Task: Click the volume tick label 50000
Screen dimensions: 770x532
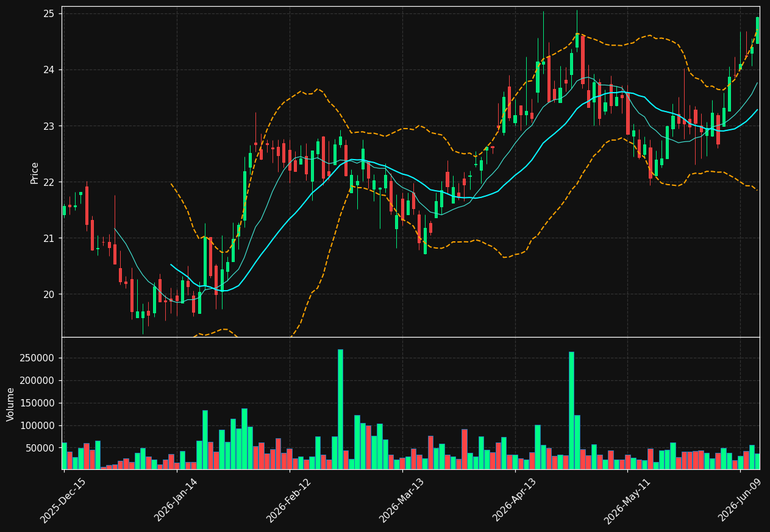Action: pyautogui.click(x=40, y=449)
